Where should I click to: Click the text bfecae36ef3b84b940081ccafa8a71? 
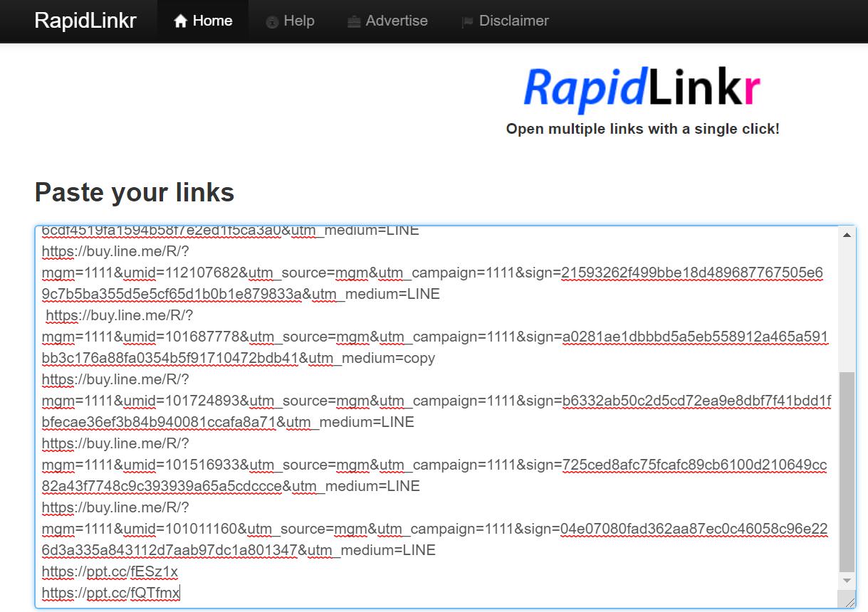158,422
